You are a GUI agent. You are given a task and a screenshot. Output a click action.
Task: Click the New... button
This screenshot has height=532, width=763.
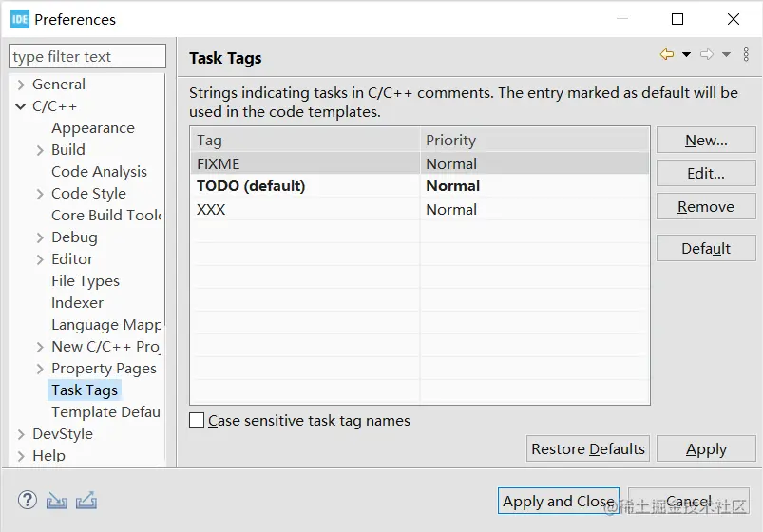pyautogui.click(x=706, y=141)
